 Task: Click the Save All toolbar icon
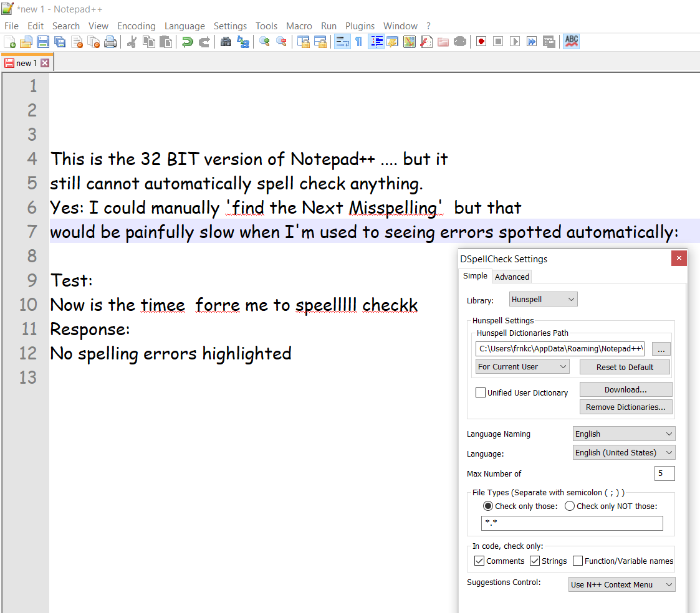(x=60, y=42)
